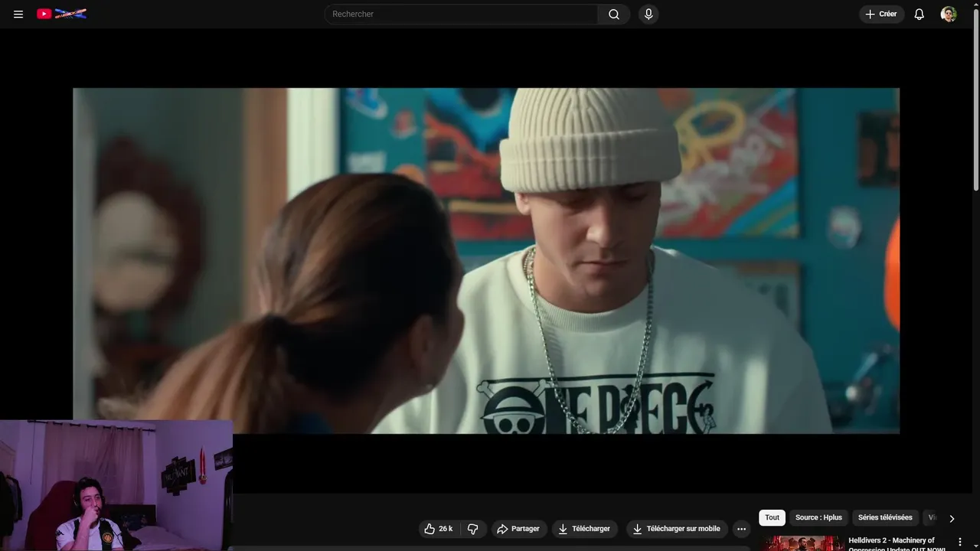
Task: Open Helldivers 2 recommended video thumbnail
Action: [x=801, y=543]
